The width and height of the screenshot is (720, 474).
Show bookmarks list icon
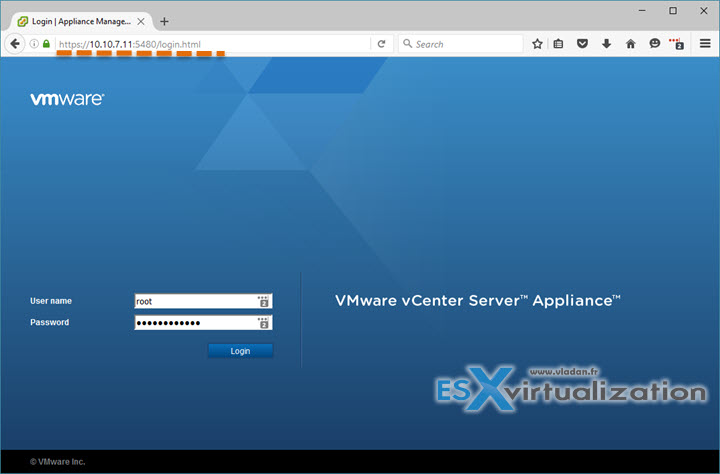[x=558, y=44]
